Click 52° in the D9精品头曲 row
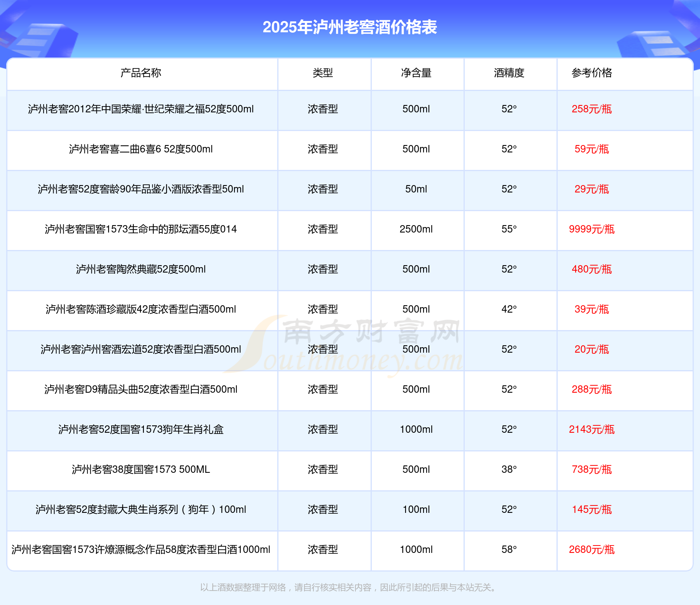Image resolution: width=700 pixels, height=605 pixels. (x=509, y=389)
